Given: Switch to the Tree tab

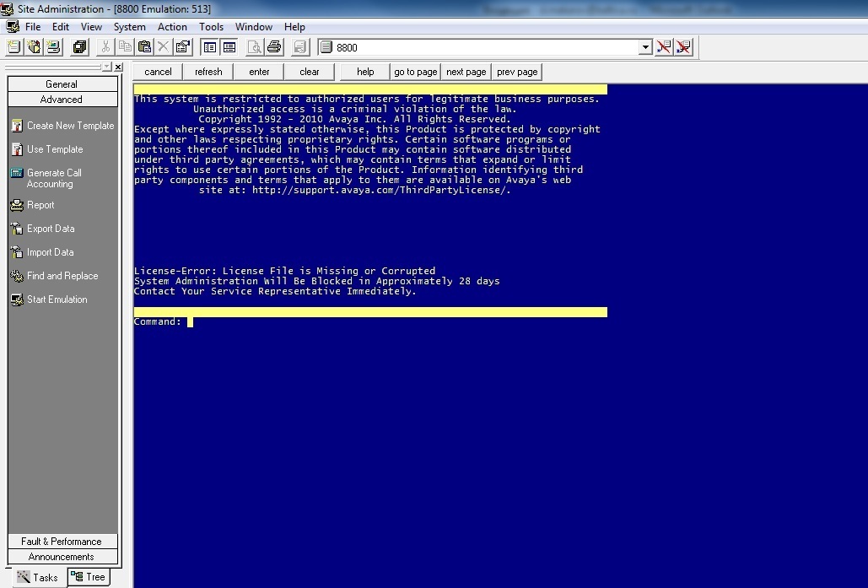Looking at the screenshot, I should 89,577.
